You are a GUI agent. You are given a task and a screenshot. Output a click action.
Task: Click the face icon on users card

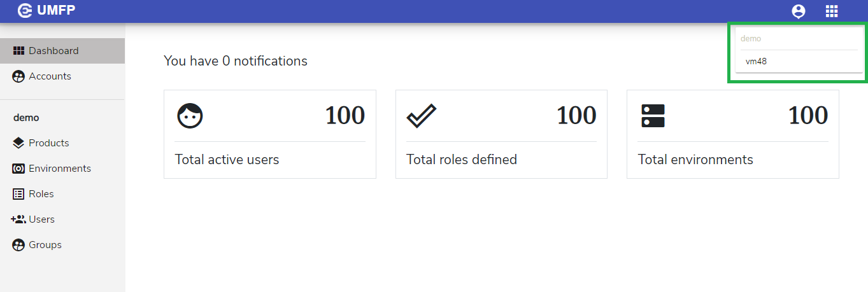pyautogui.click(x=190, y=116)
